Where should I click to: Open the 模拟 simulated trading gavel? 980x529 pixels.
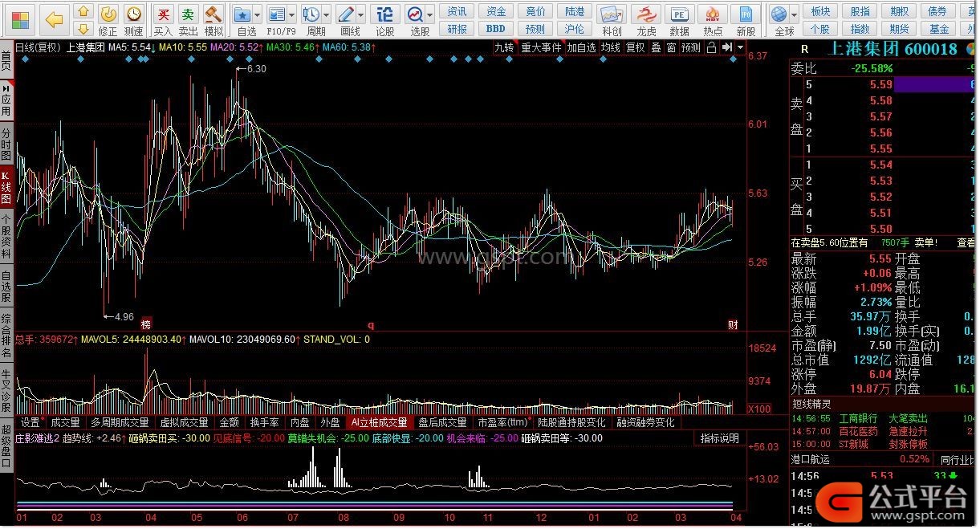click(x=213, y=14)
